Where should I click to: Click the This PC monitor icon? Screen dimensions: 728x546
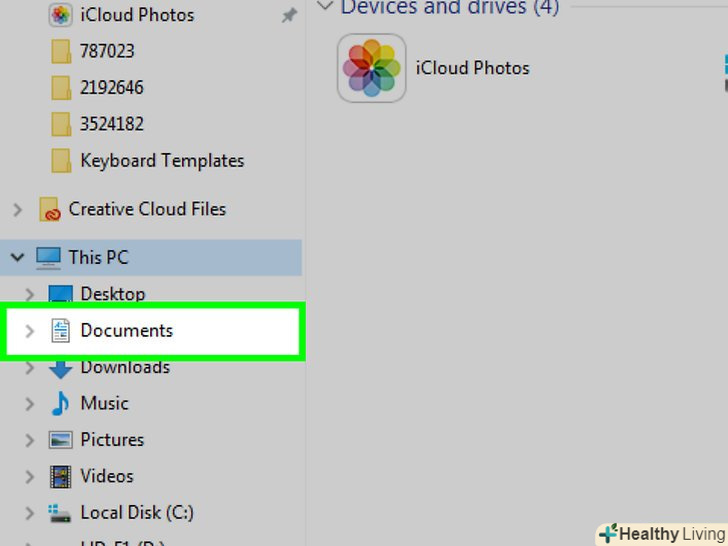click(48, 257)
